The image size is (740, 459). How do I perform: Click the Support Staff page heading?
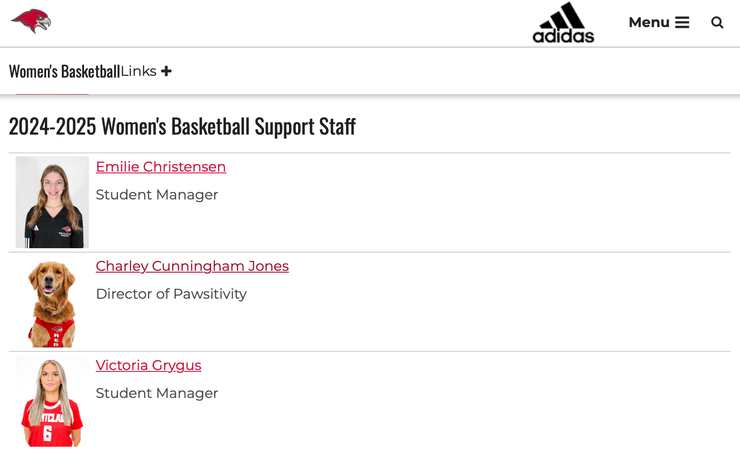point(182,126)
